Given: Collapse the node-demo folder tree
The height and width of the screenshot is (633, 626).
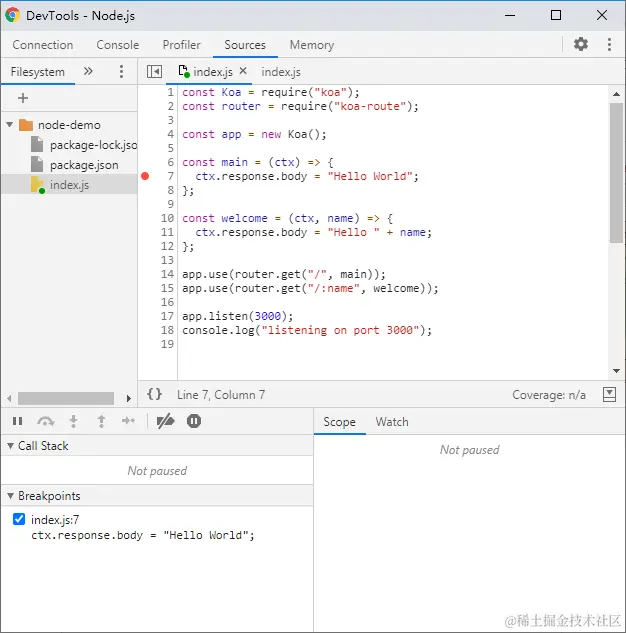Looking at the screenshot, I should coord(9,125).
